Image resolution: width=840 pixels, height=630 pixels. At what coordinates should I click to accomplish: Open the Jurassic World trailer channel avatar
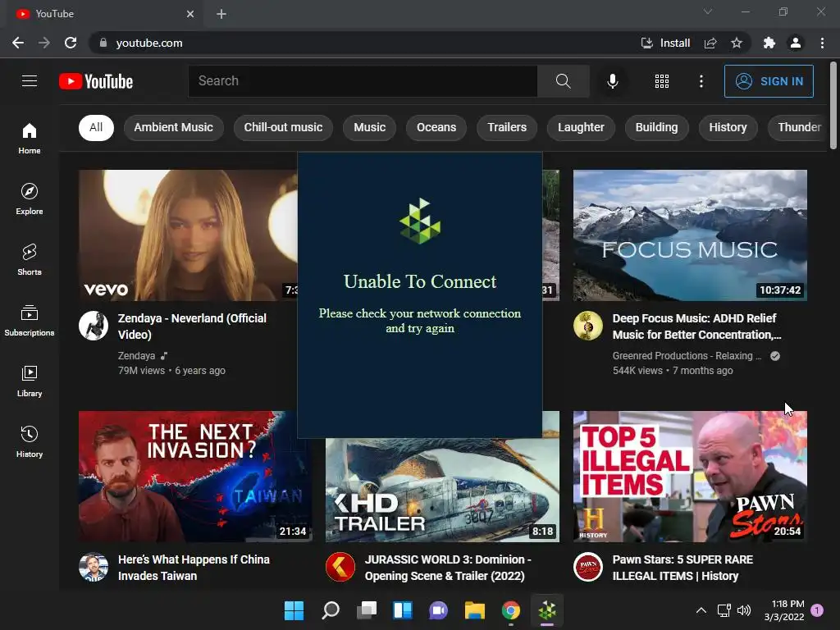(340, 567)
